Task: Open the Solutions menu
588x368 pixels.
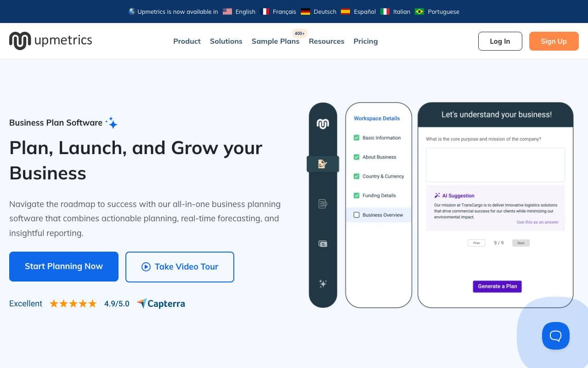Action: pyautogui.click(x=226, y=41)
